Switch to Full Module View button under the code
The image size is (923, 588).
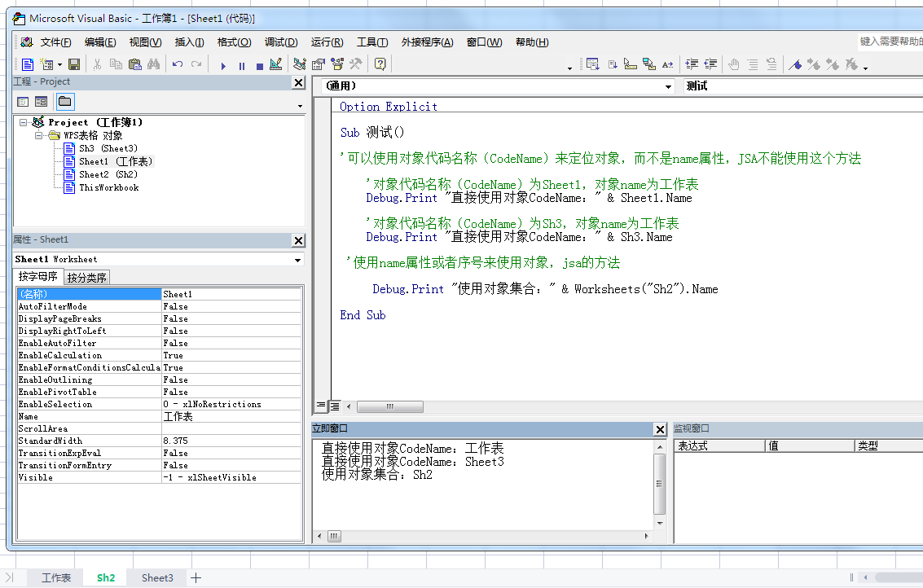[334, 406]
